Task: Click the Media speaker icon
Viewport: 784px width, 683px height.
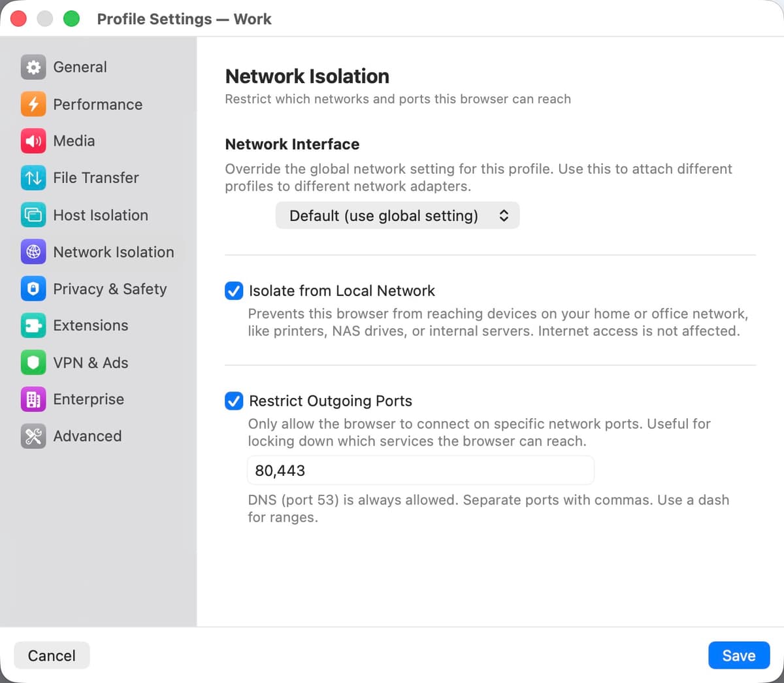Action: click(x=33, y=141)
